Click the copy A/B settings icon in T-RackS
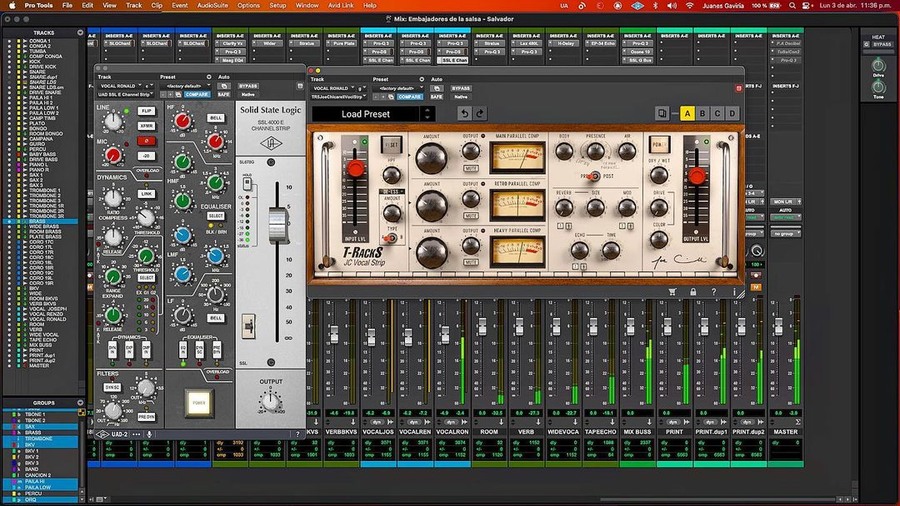Image resolution: width=900 pixels, height=506 pixels. click(662, 114)
